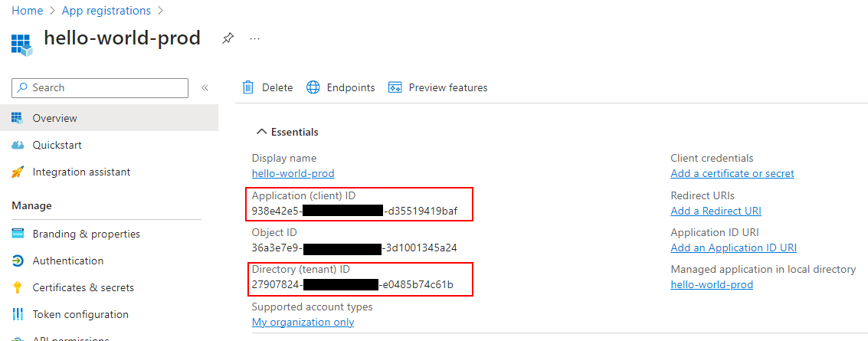Click Add a Redirect URI link
Viewport: 868px width, 341px height.
coord(716,211)
